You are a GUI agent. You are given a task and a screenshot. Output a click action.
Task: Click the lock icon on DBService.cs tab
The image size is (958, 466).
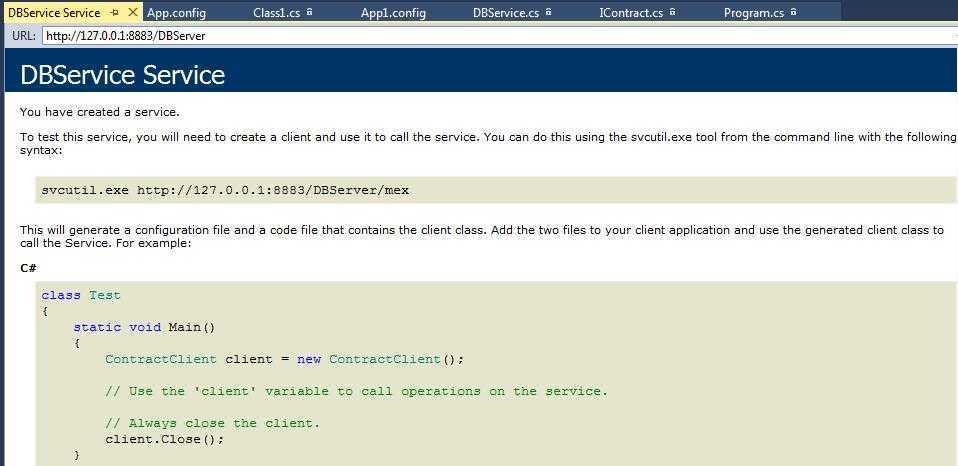point(548,12)
